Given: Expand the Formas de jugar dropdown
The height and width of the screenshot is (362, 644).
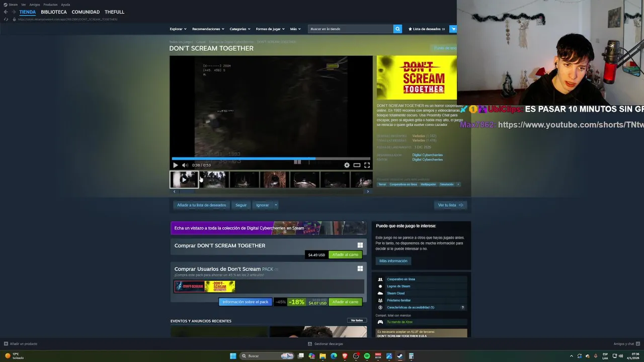Looking at the screenshot, I should 270,29.
